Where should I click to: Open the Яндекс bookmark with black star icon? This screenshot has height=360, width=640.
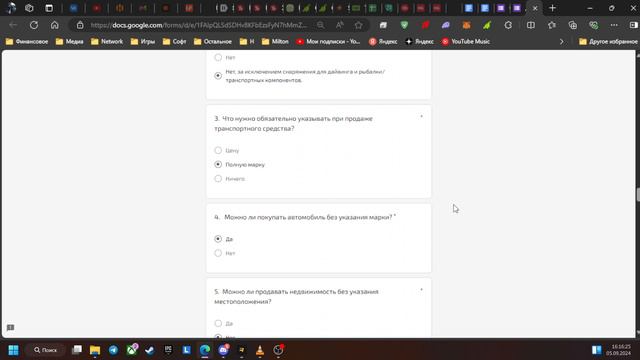[x=419, y=41]
